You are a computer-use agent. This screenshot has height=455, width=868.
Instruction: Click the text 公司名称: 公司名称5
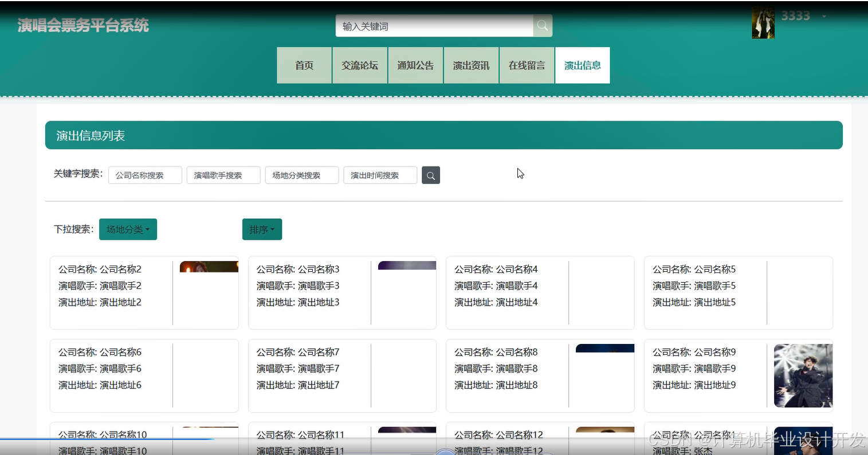(694, 269)
